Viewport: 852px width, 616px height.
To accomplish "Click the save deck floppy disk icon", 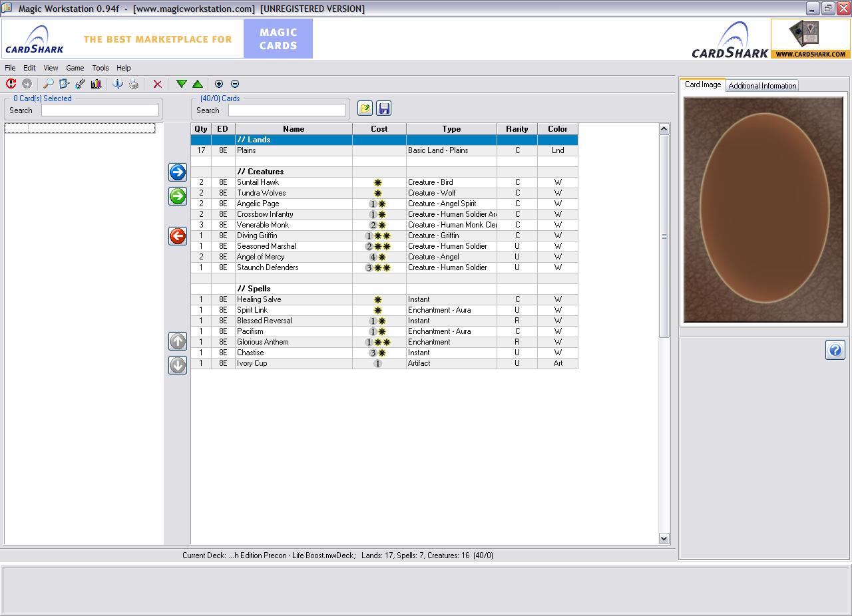I will point(383,108).
